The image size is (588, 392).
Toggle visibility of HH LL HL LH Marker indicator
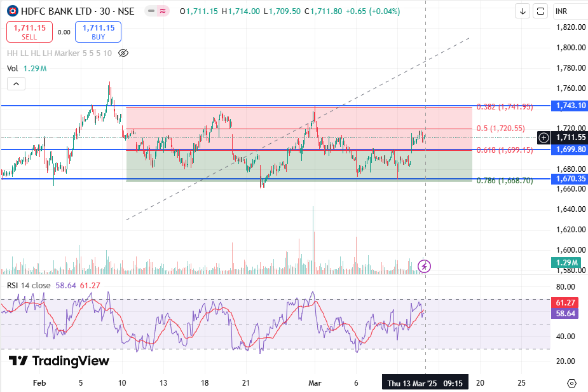pyautogui.click(x=123, y=53)
